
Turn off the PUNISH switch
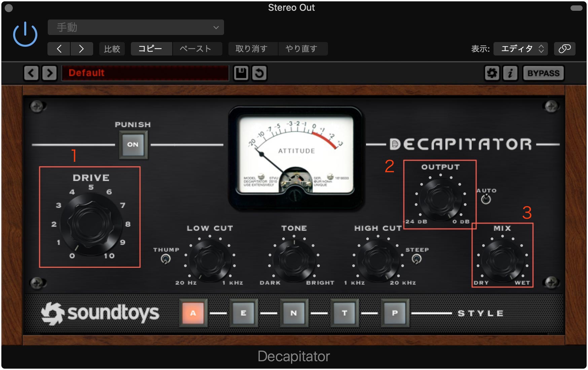point(133,145)
